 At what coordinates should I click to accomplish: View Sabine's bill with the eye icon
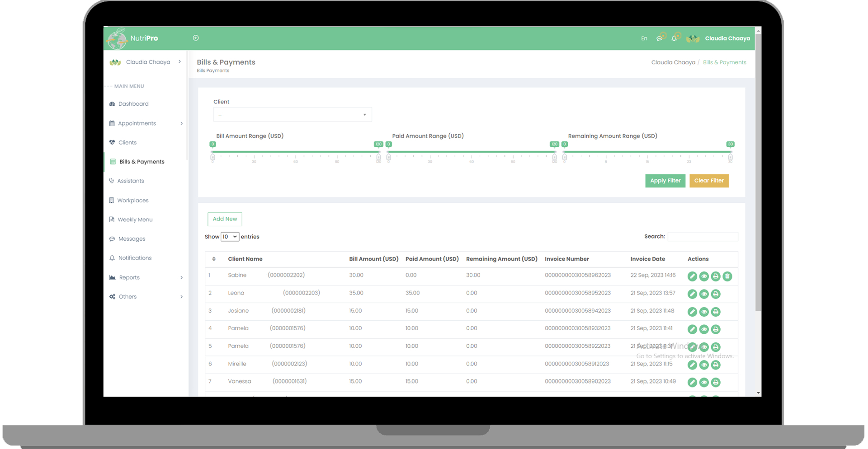704,276
